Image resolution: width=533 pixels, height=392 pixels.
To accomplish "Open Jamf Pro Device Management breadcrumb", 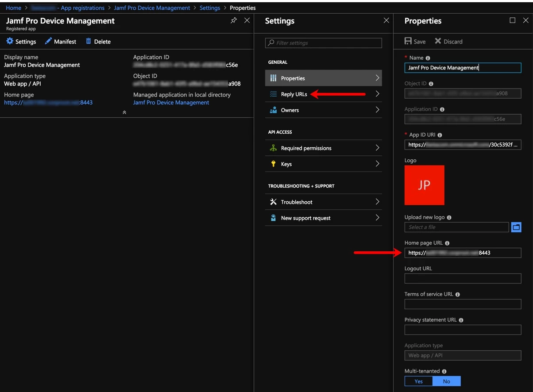I will coord(152,8).
